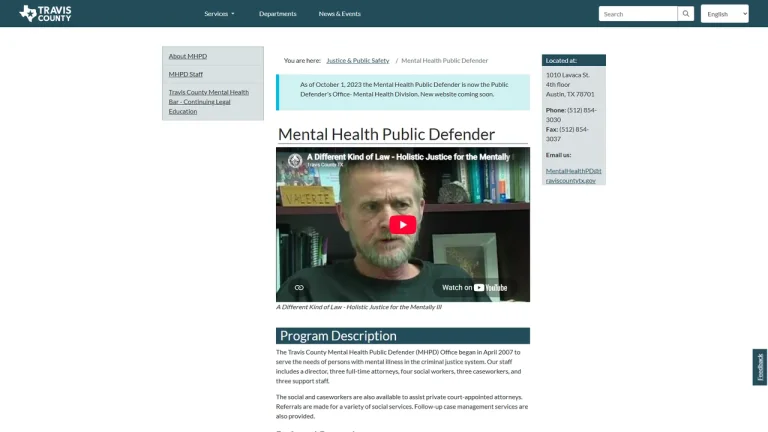Click the video title text overlay

click(x=408, y=157)
